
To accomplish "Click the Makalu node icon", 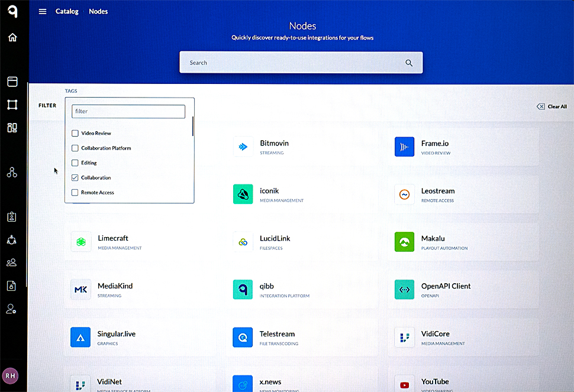I will pyautogui.click(x=405, y=242).
